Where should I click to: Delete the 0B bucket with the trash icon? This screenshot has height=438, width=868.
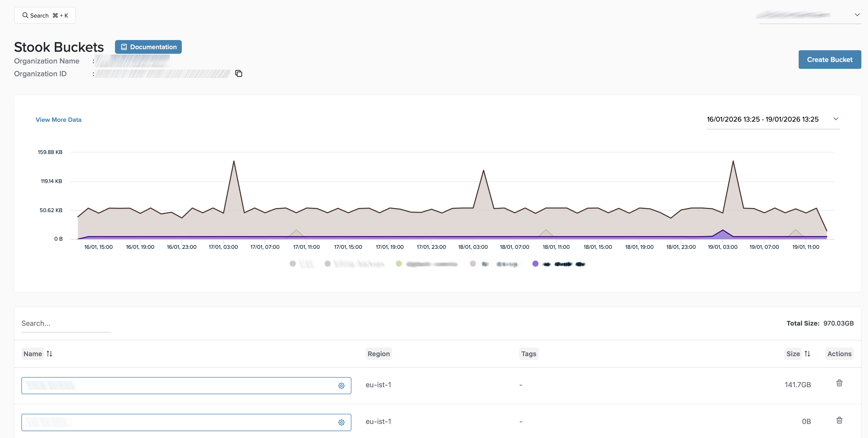pos(839,420)
